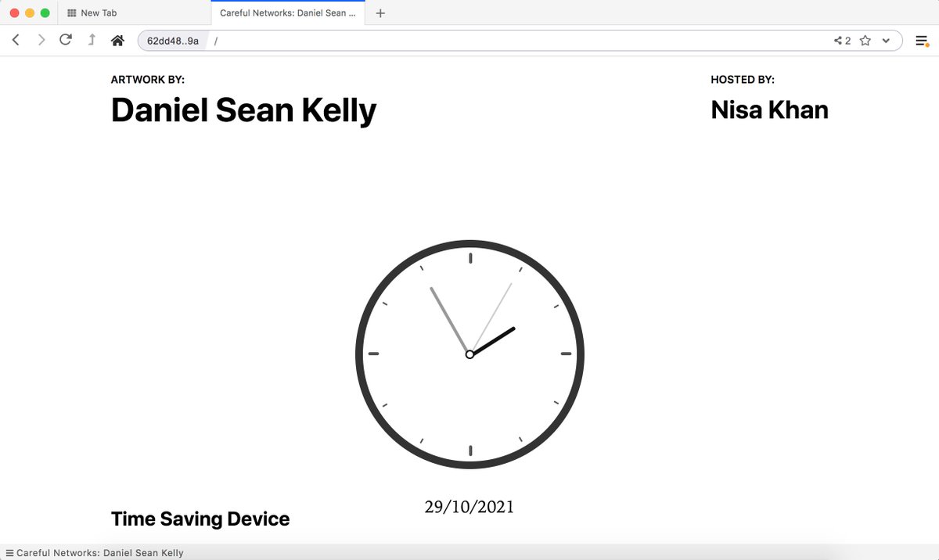This screenshot has width=939, height=560.
Task: Click the grid icon beside New Tab
Action: click(71, 13)
